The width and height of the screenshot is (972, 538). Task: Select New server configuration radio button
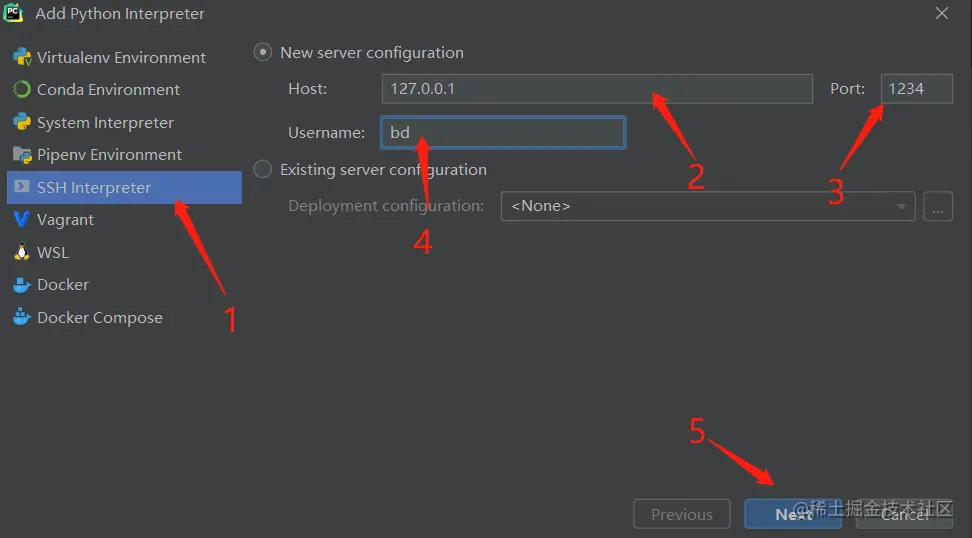pyautogui.click(x=263, y=52)
